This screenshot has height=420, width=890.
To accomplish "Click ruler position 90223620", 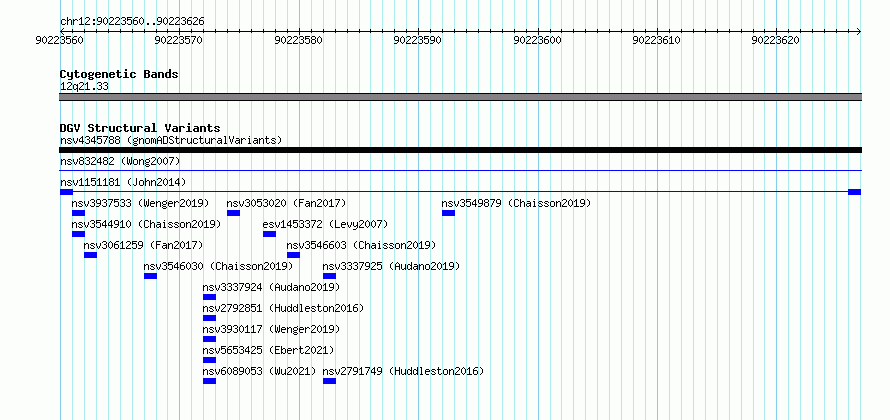I will tap(776, 40).
